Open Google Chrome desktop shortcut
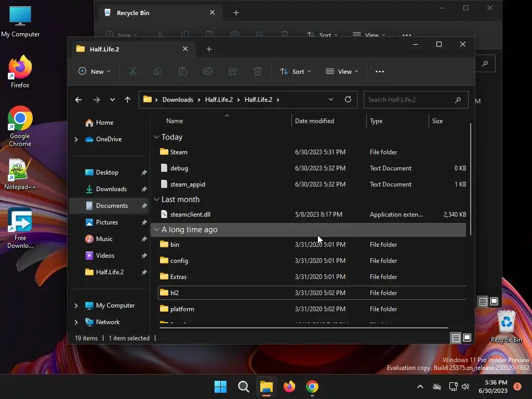 click(20, 126)
